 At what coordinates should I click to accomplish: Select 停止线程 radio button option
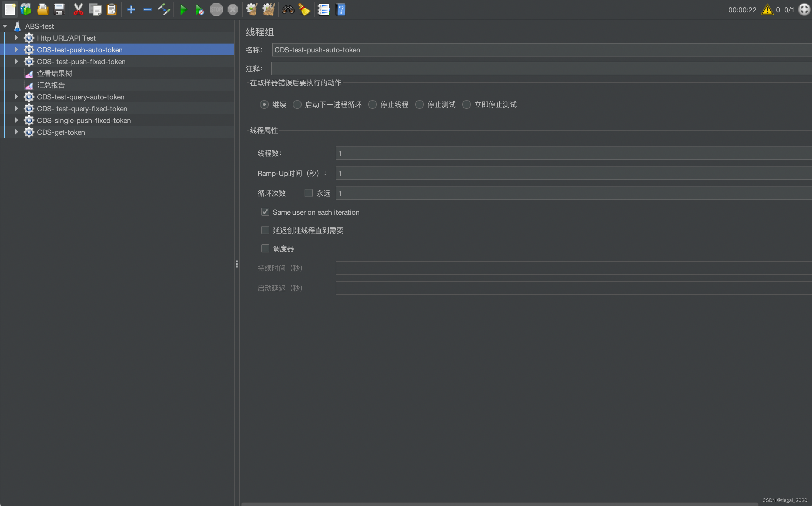(373, 104)
